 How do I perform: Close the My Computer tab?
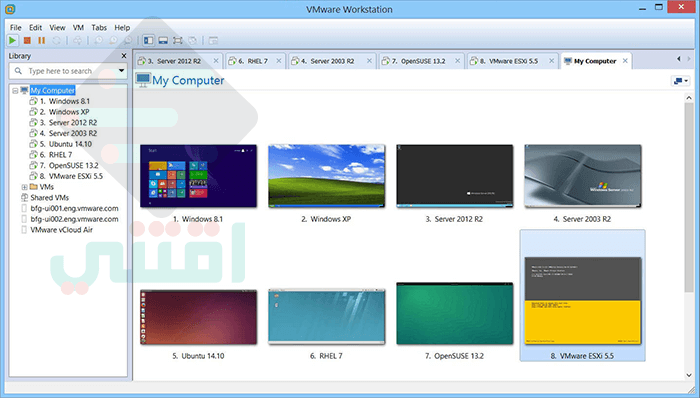tap(625, 61)
